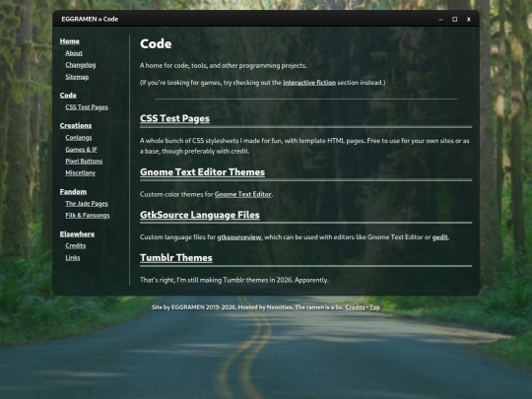Open The Jade Pages link
The height and width of the screenshot is (399, 532).
click(x=87, y=204)
